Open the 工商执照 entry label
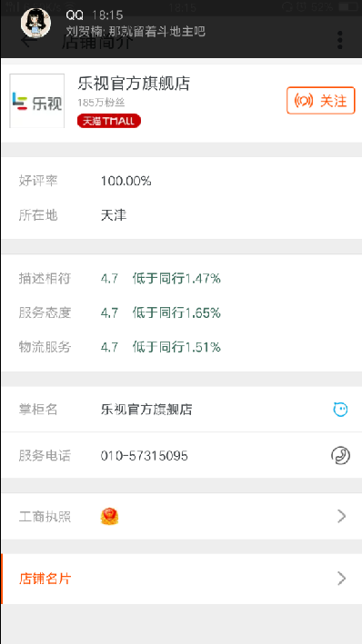362x644 pixels. tap(45, 517)
